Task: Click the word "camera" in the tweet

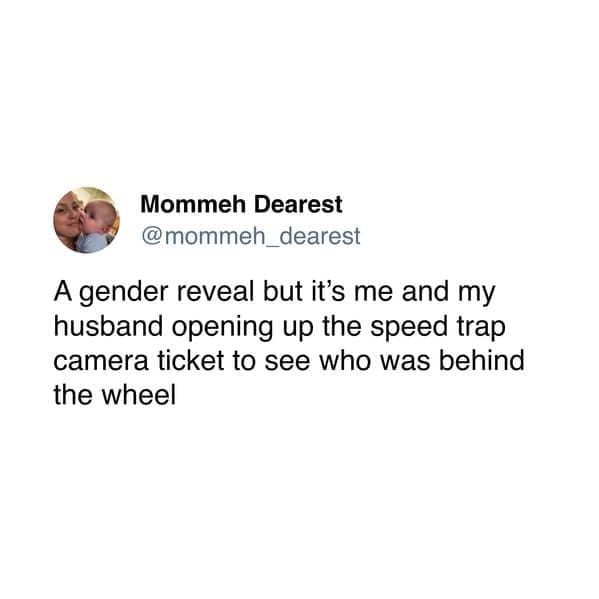Action: click(101, 362)
